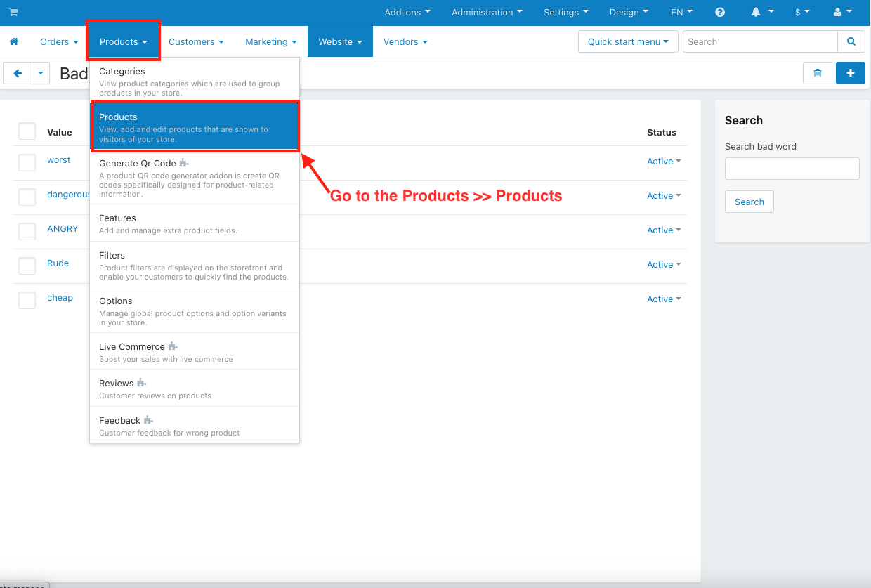Check the box for 'Rude'
Screen dimensions: 871x588
coord(27,266)
